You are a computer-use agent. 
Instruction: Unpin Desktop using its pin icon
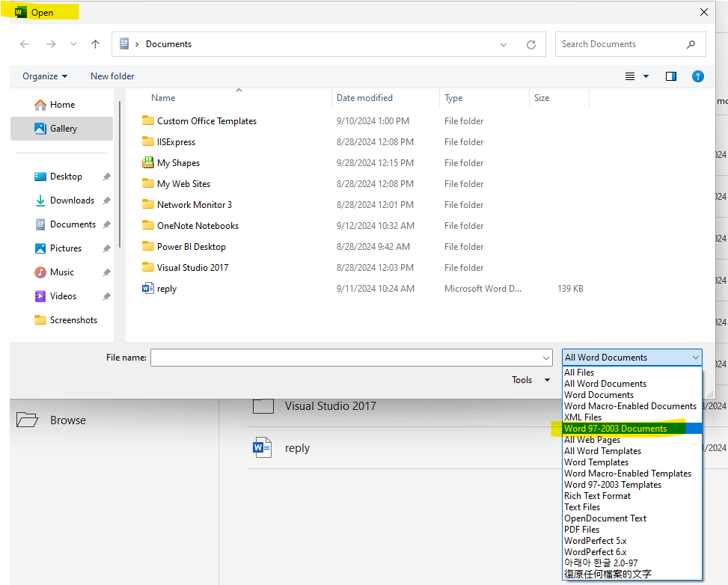pos(106,177)
